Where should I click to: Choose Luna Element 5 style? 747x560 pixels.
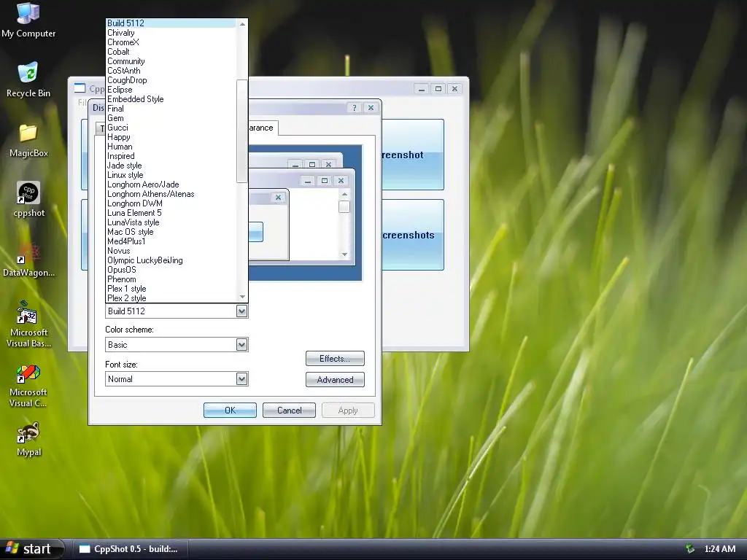171,214
